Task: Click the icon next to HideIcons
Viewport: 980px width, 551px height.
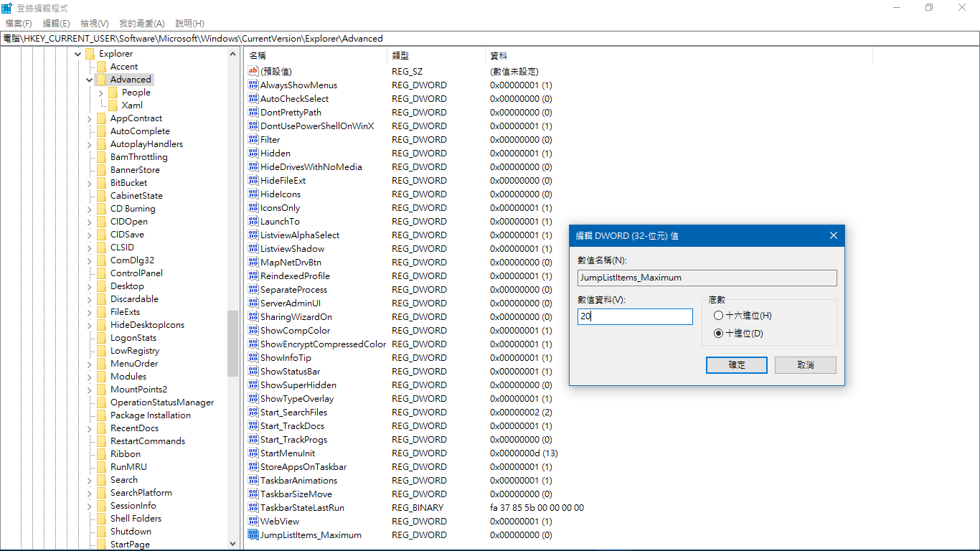Action: (253, 194)
